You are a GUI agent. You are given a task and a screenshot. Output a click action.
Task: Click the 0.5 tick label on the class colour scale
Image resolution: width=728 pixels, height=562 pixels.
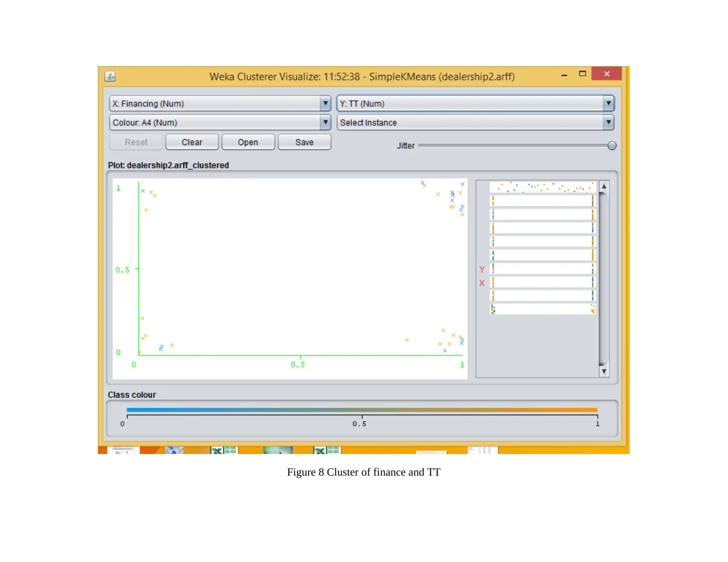(x=359, y=424)
